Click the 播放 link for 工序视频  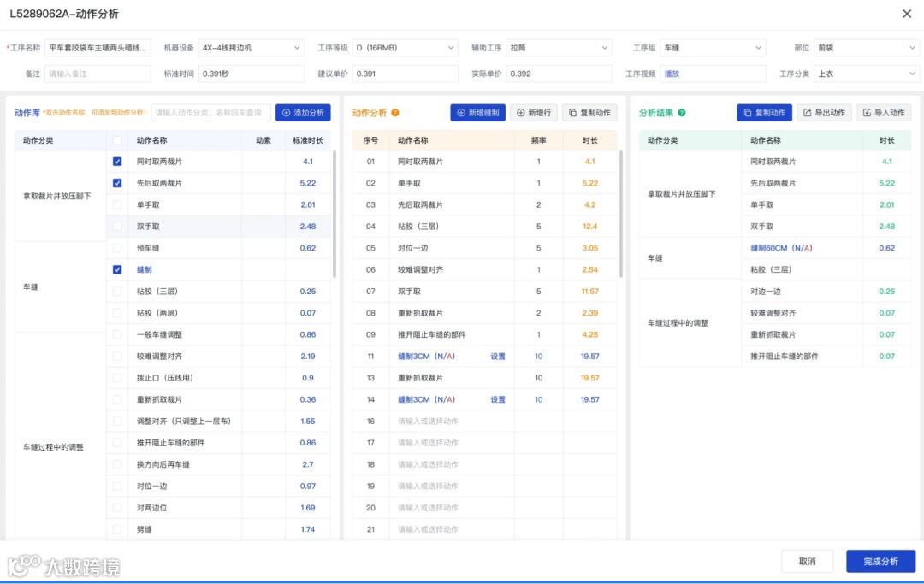click(672, 74)
